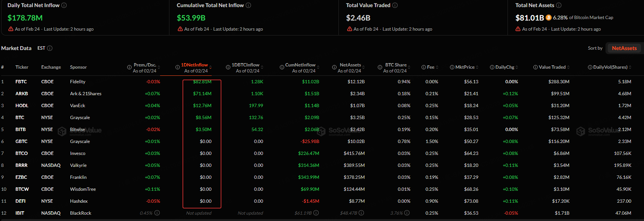Click info icon beside IBIT 0.45% premium
This screenshot has height=221, width=644.
pyautogui.click(x=157, y=213)
